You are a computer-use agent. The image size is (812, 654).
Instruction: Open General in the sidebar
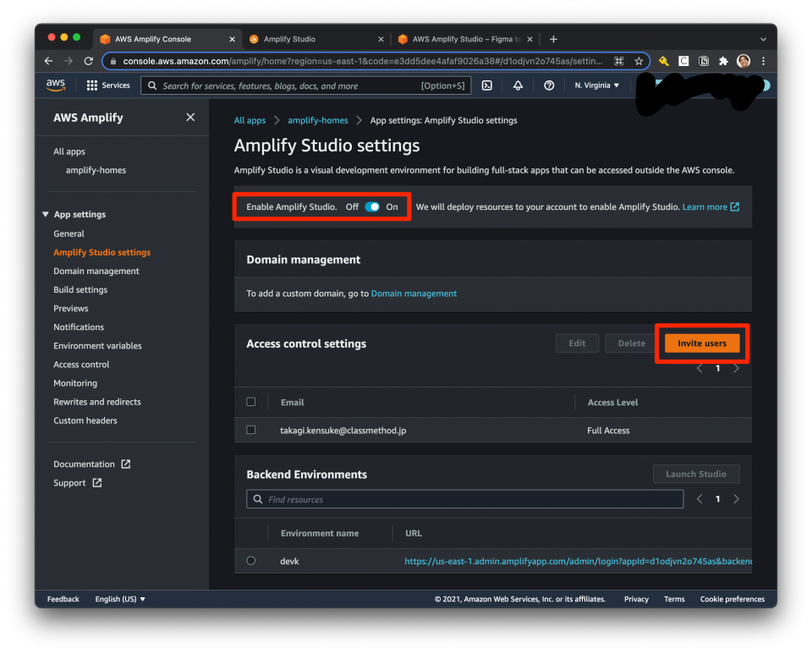[69, 234]
